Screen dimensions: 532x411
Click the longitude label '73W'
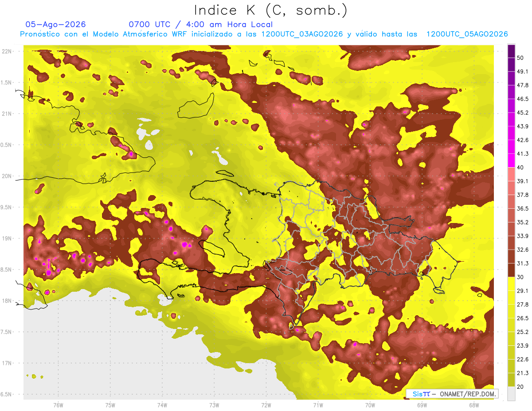pyautogui.click(x=214, y=405)
